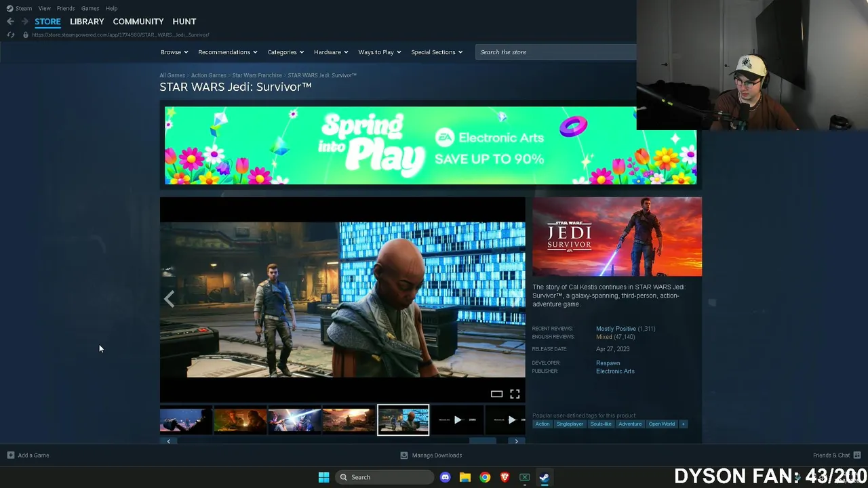Switch the media viewer to theater mode
The height and width of the screenshot is (488, 868).
(x=496, y=394)
